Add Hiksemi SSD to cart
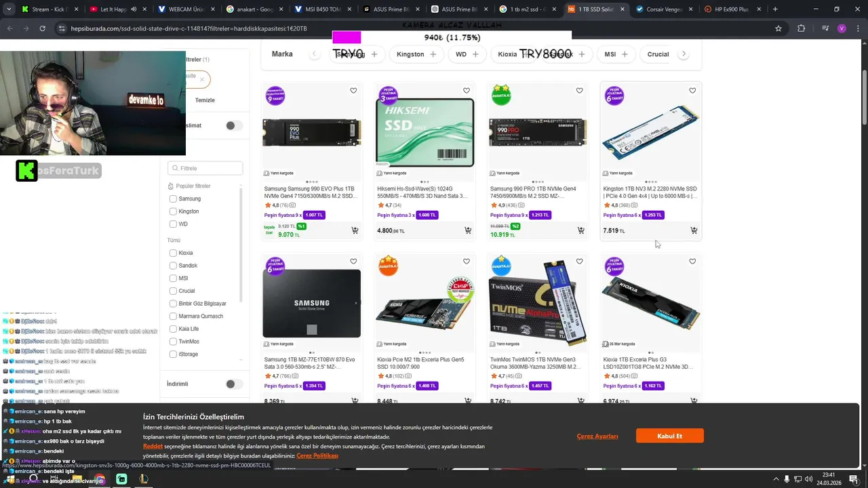 [468, 230]
